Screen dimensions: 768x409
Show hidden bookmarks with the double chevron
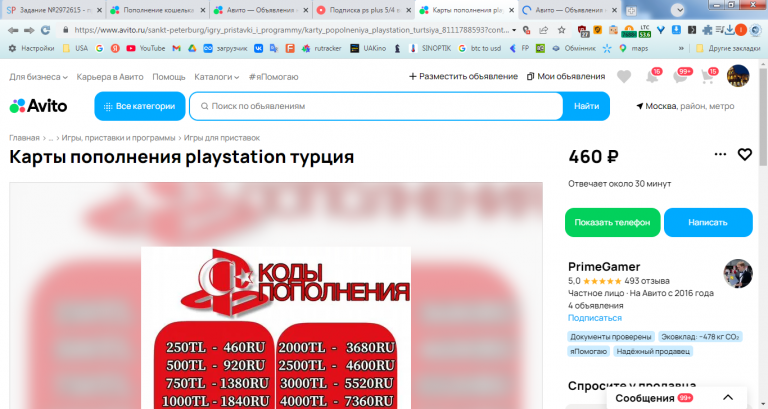pyautogui.click(x=681, y=48)
